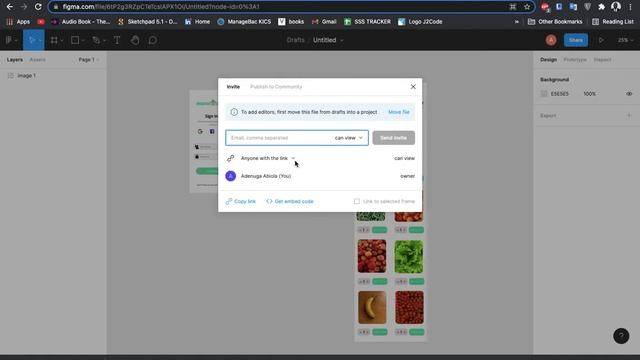The width and height of the screenshot is (640, 360).
Task: Click the user avatar in toolbar
Action: click(551, 40)
